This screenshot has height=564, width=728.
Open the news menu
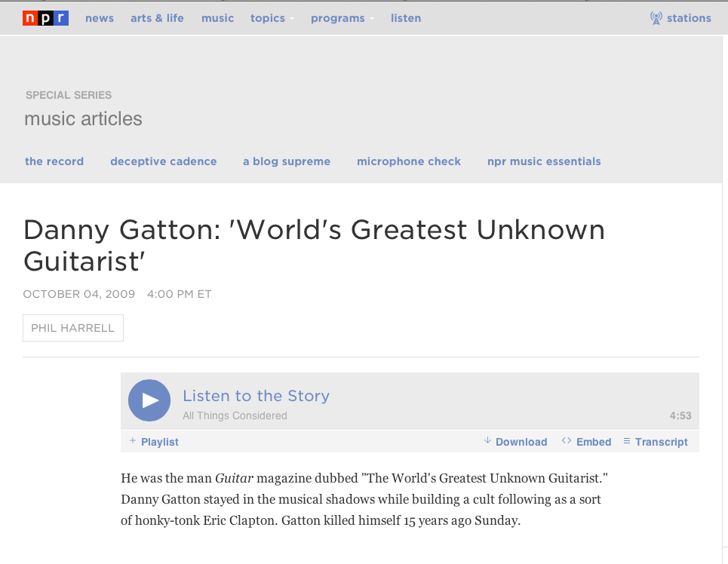[100, 18]
